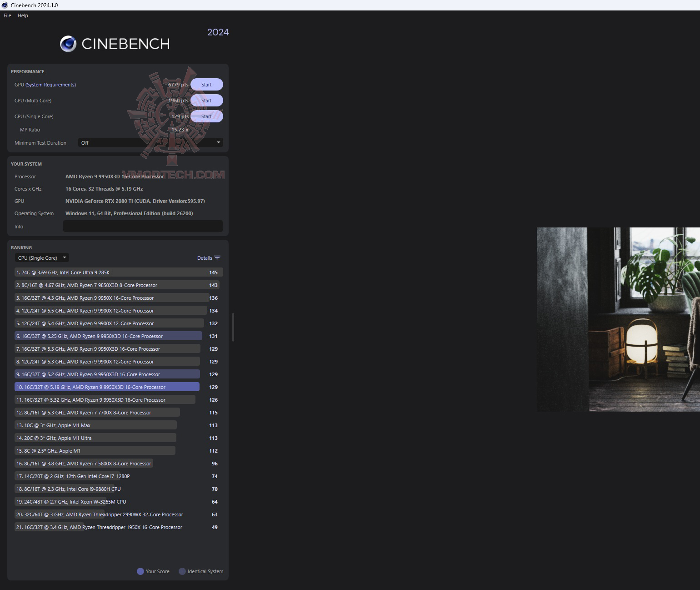
Task: Click the GPU value NVIDIA GeForce RTX 2080 Ti
Action: pos(135,201)
